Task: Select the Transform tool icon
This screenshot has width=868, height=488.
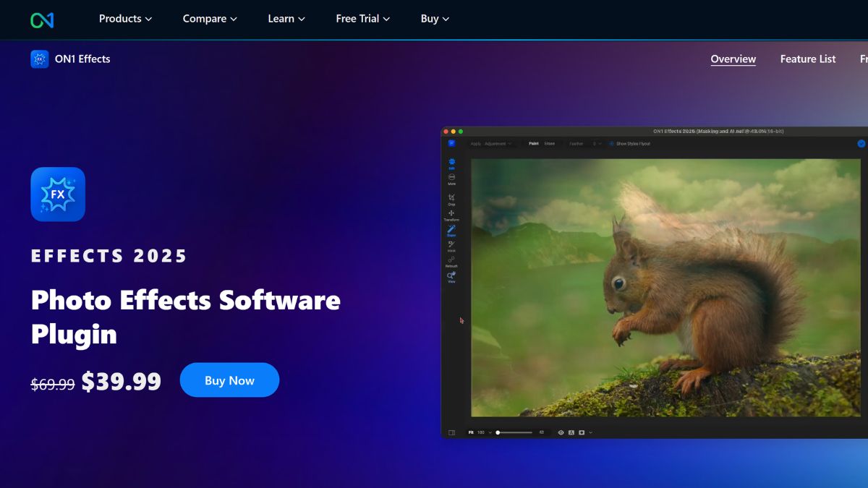Action: click(451, 215)
